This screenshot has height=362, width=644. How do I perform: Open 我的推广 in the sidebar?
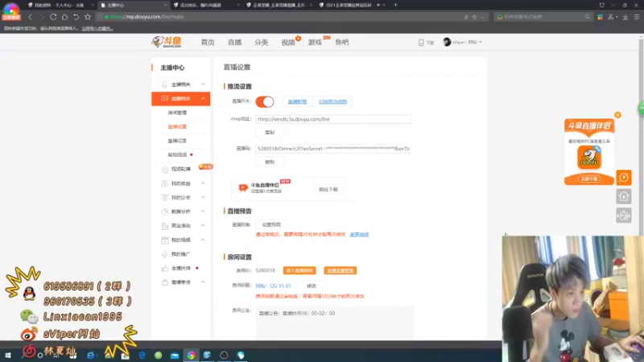point(180,254)
